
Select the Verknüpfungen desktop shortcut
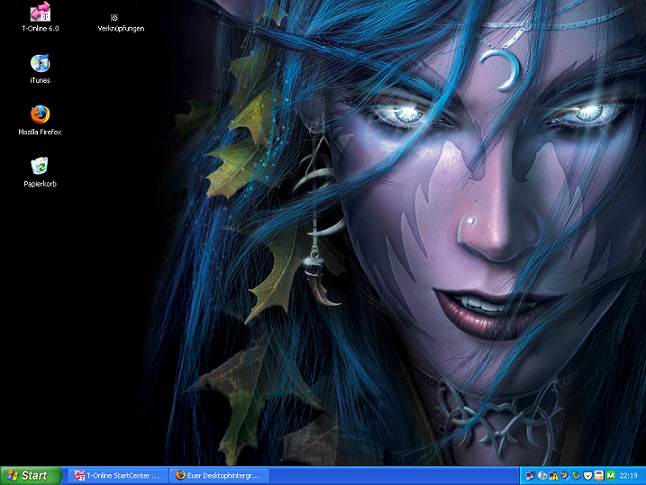tap(114, 20)
